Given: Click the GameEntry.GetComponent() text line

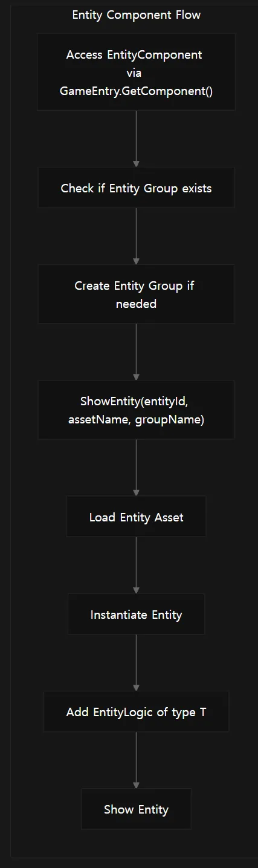Looking at the screenshot, I should tap(136, 92).
